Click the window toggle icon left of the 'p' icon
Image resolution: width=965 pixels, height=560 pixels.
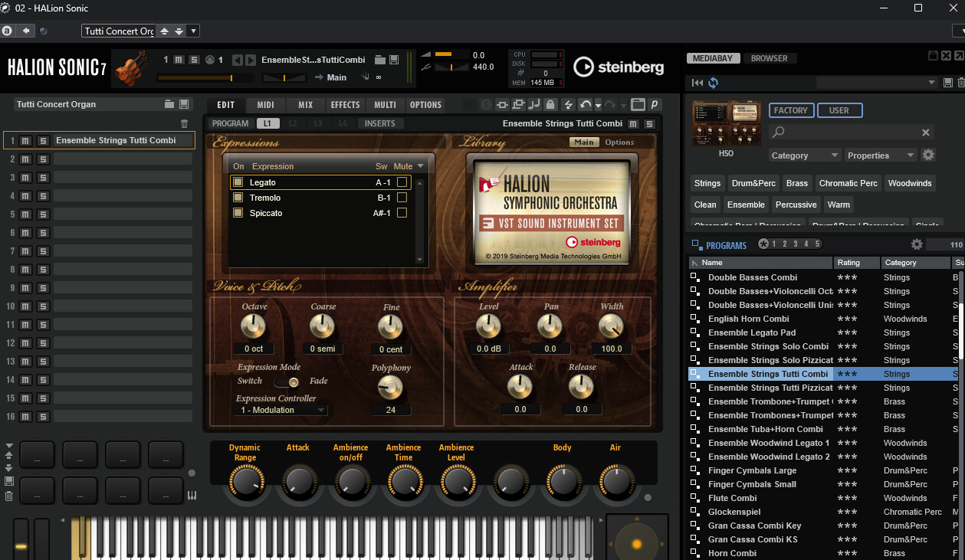[638, 105]
